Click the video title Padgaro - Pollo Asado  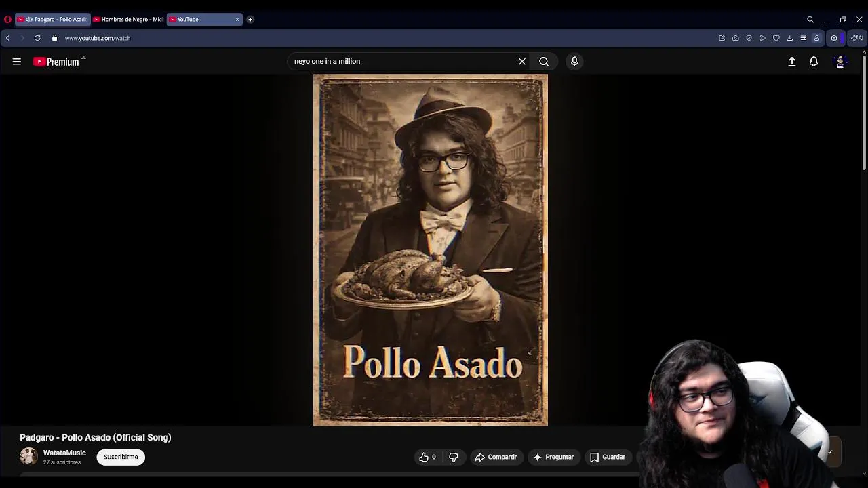pos(96,437)
